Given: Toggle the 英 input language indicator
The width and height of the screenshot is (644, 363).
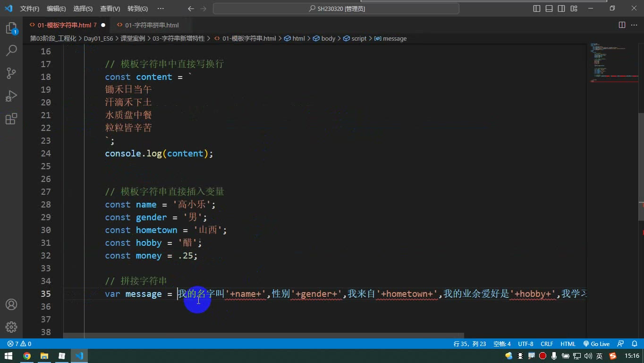Looking at the screenshot, I should click(599, 356).
